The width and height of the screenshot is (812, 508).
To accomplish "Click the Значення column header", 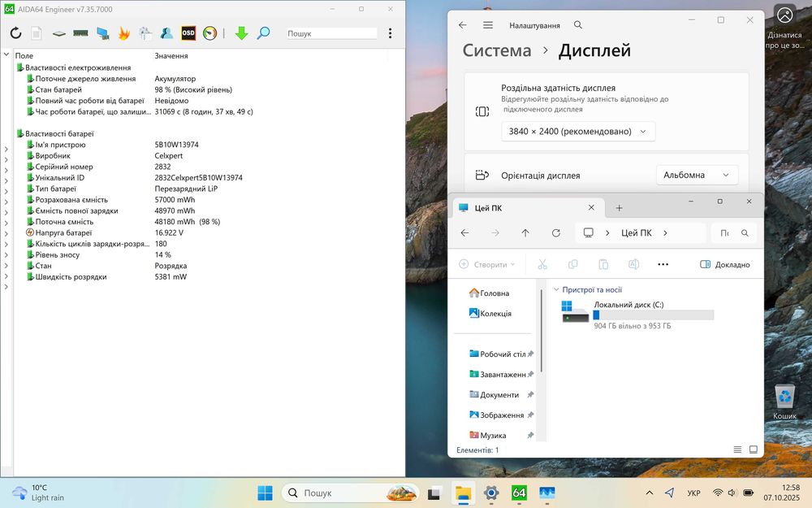I will click(x=171, y=55).
